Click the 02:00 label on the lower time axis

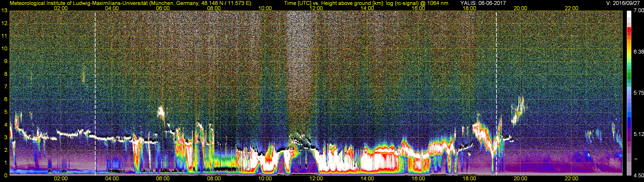[61, 179]
